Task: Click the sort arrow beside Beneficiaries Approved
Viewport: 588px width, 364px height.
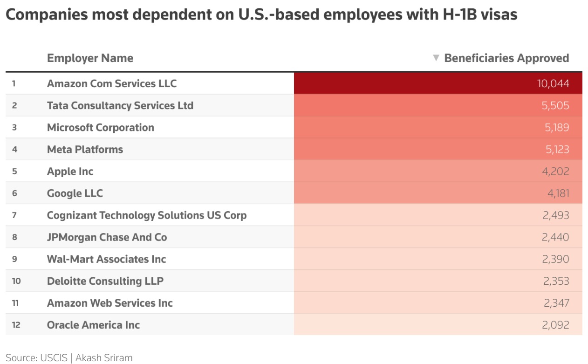Action: click(x=436, y=58)
